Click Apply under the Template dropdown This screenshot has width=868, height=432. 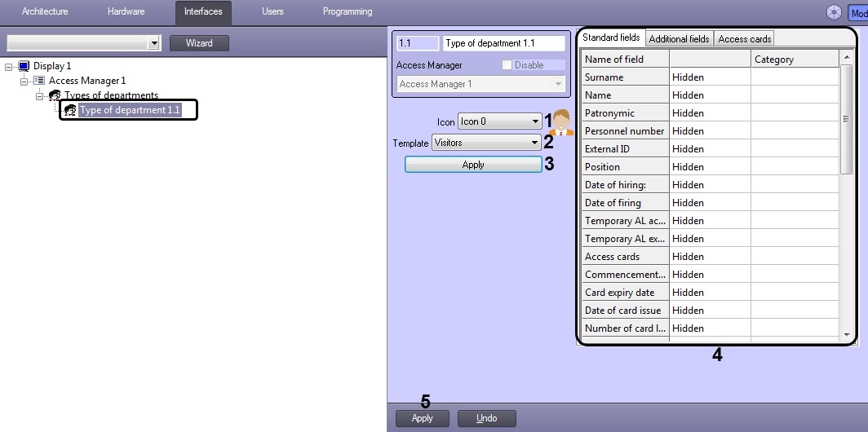pos(473,165)
